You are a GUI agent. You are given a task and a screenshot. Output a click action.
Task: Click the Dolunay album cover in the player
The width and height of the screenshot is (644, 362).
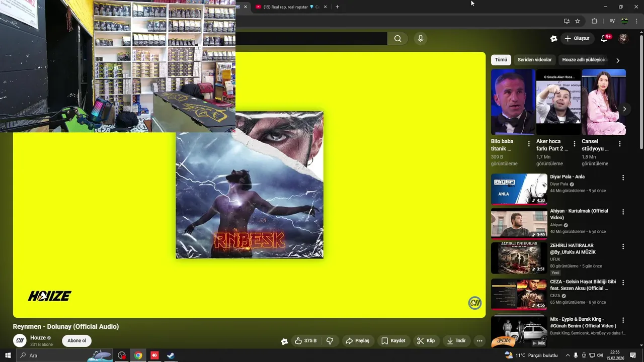250,185
